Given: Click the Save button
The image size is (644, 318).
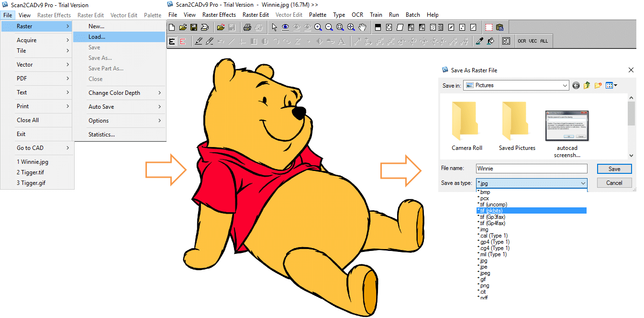Looking at the screenshot, I should pos(614,169).
